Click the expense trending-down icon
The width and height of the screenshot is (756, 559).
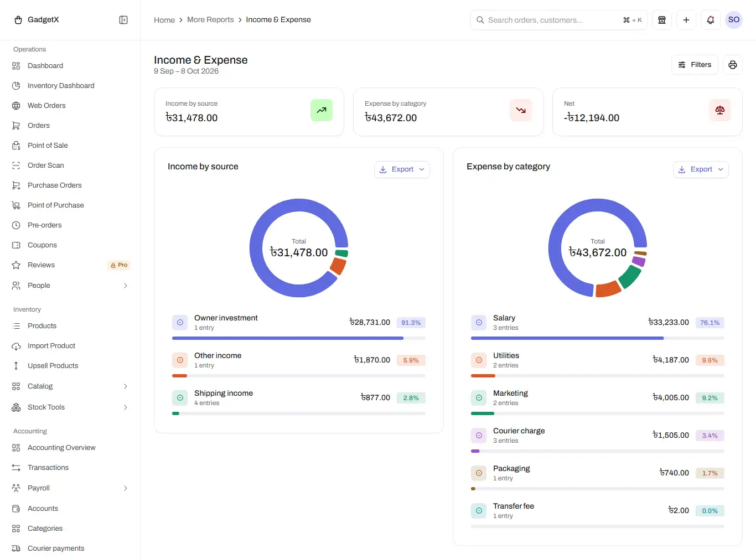coord(521,110)
